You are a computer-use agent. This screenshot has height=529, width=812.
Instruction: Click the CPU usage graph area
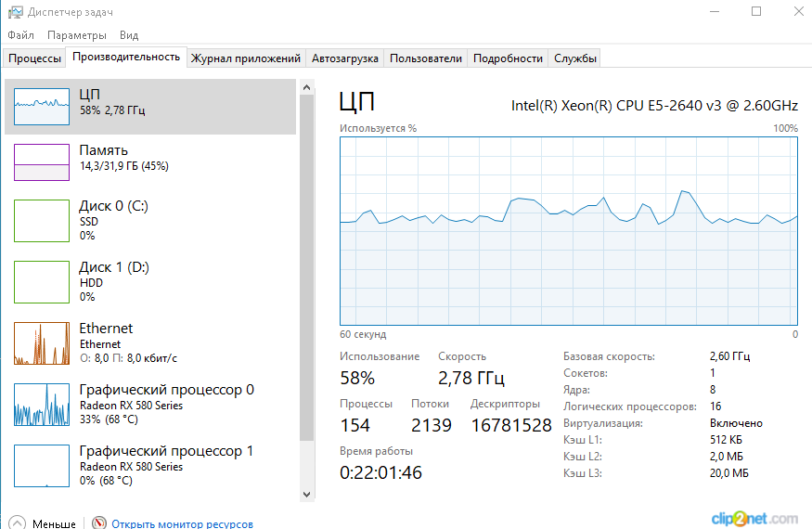pyautogui.click(x=568, y=230)
